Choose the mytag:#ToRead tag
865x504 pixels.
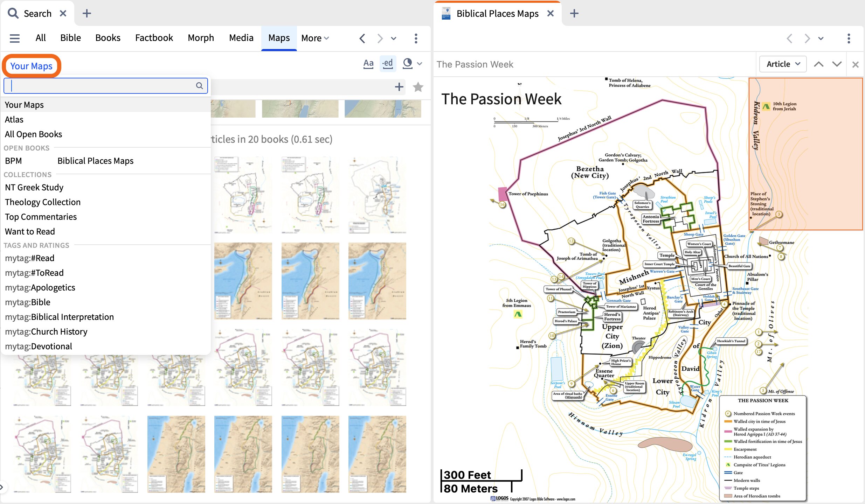106,273
